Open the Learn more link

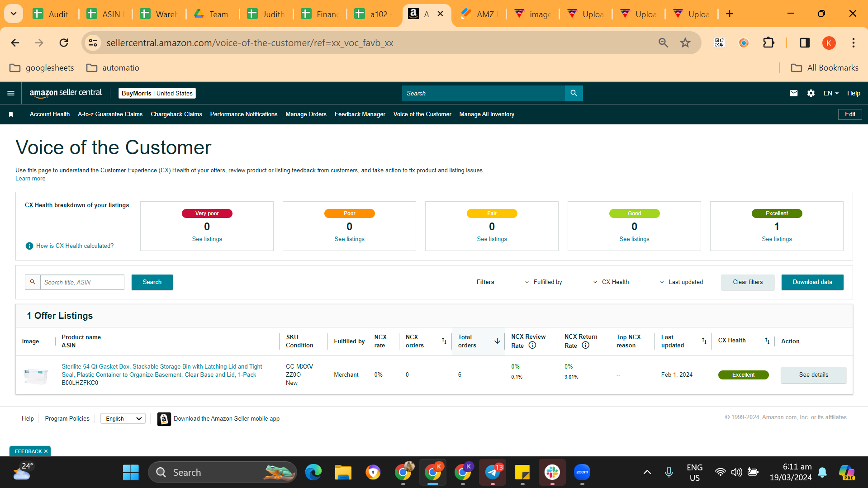click(30, 179)
